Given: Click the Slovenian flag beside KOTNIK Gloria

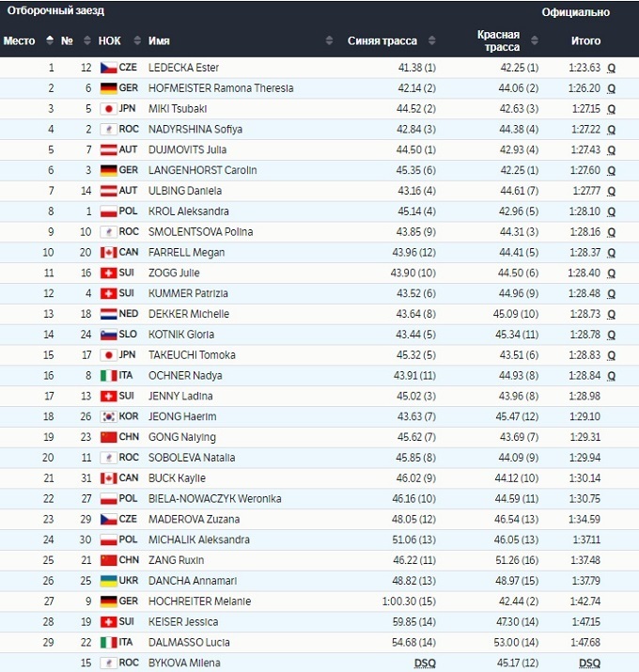Looking at the screenshot, I should [108, 335].
